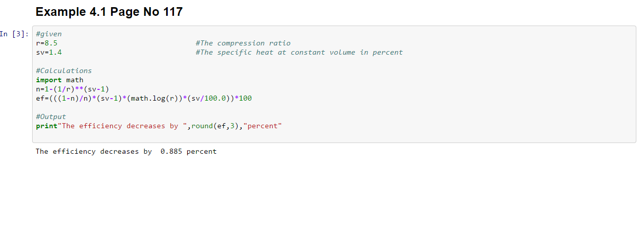Viewport: 644px width, 235px height.
Task: Click the *100 at the end of the ef line
Action: 243,99
